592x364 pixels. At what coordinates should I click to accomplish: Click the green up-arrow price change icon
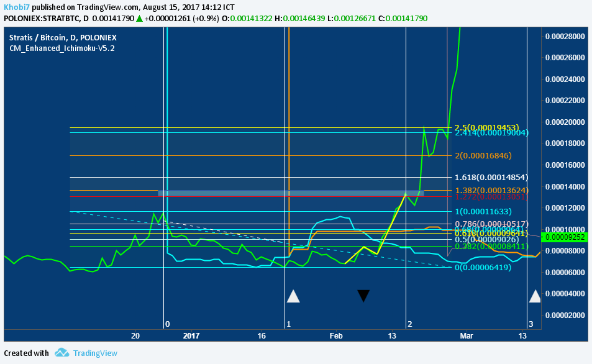[x=139, y=18]
